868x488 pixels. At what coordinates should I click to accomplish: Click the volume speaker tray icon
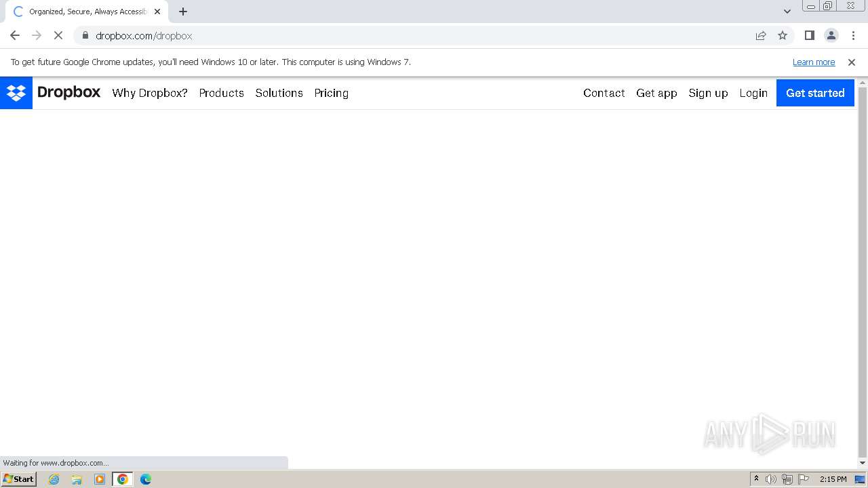coord(771,479)
